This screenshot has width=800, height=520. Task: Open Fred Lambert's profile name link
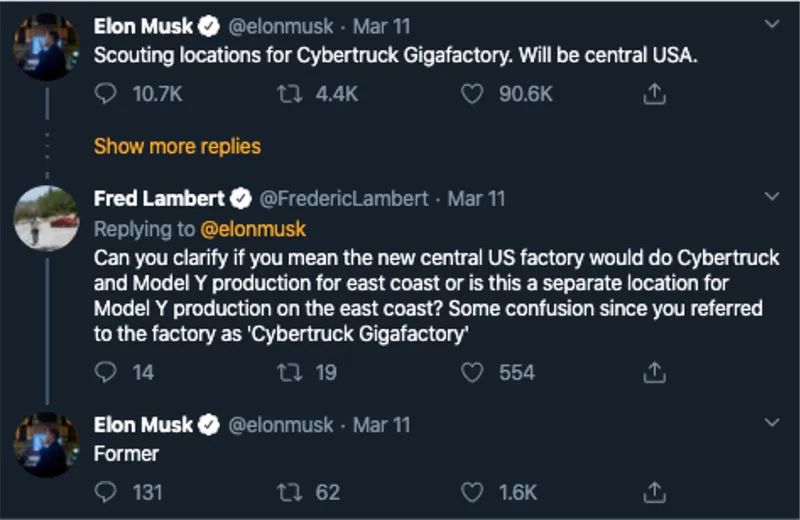pyautogui.click(x=160, y=198)
